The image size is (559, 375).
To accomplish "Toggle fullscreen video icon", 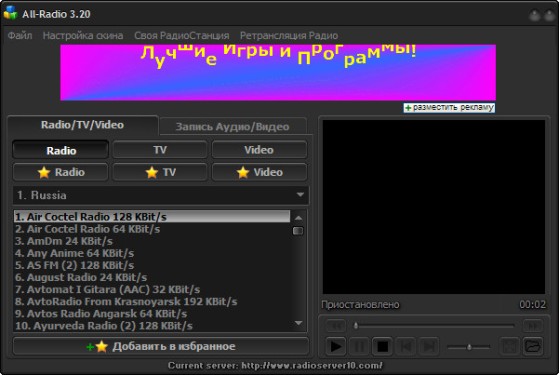I will click(509, 346).
